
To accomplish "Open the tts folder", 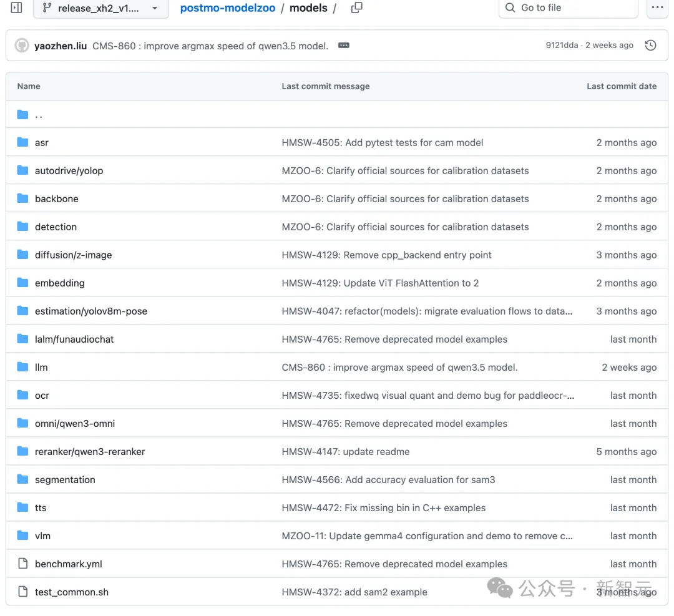I will point(41,507).
